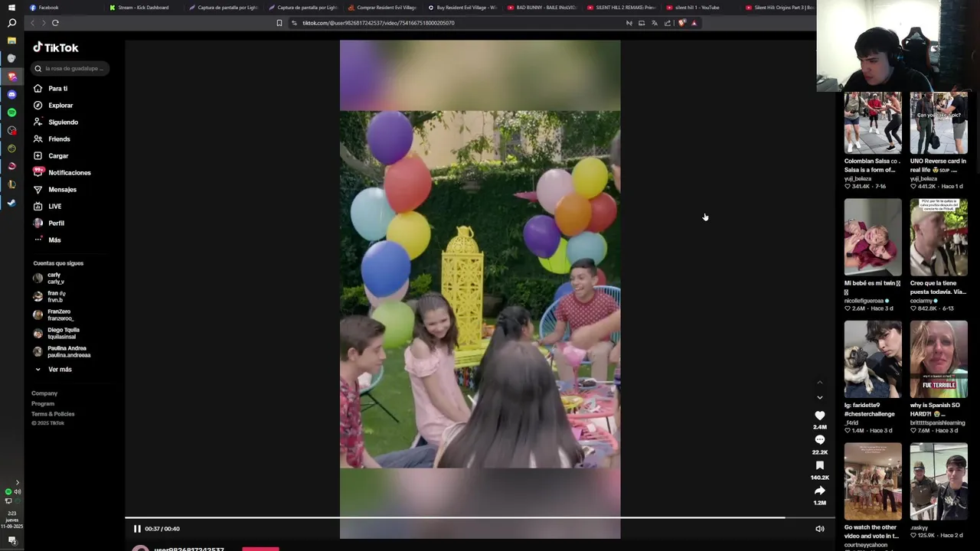Screen dimensions: 980x551
Task: Switch to Comprar Resident Evil Village tab
Action: [381, 8]
